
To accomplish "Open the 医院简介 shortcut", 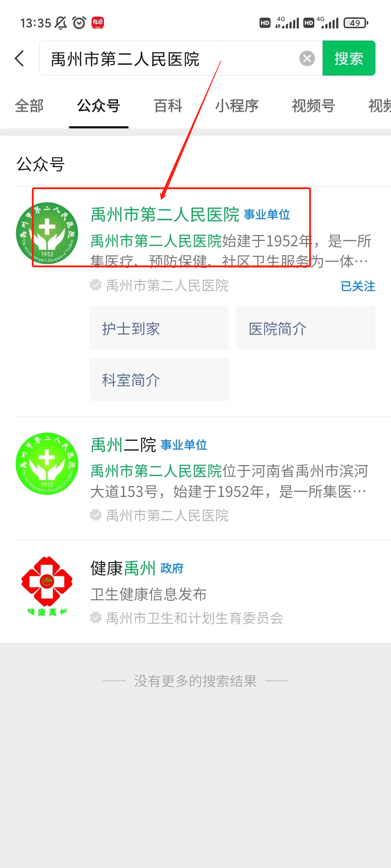I will [306, 328].
